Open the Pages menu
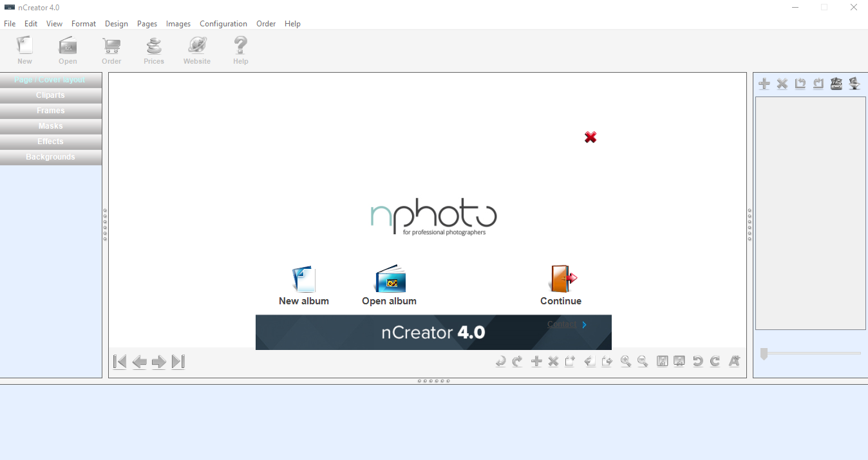Viewport: 868px width, 460px height. point(147,24)
